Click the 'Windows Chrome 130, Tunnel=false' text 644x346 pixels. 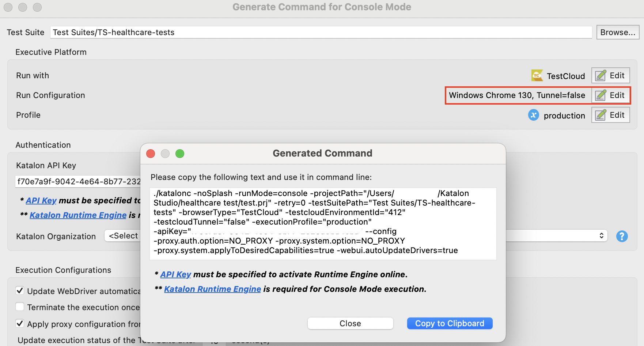point(517,95)
